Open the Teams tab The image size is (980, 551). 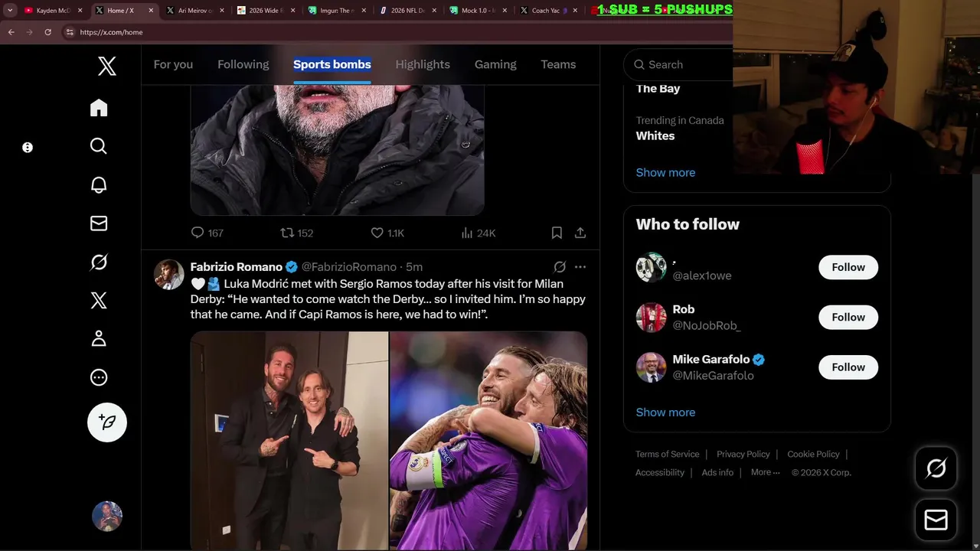pyautogui.click(x=558, y=64)
